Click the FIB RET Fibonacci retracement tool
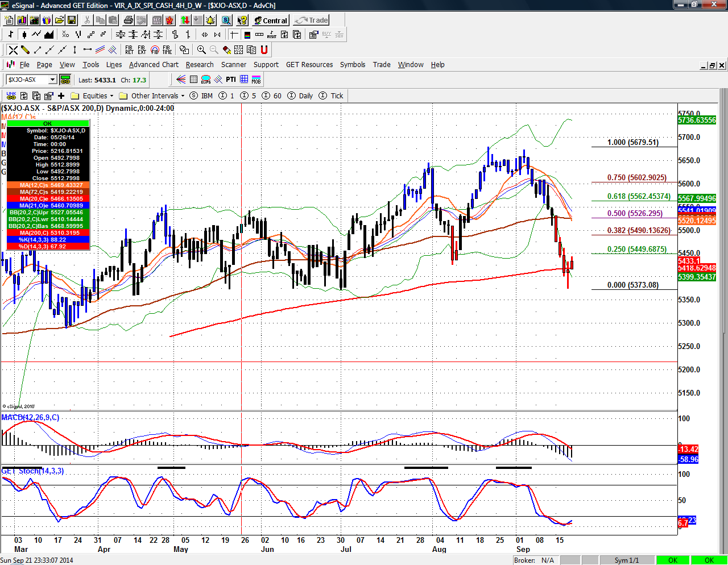 point(129,50)
